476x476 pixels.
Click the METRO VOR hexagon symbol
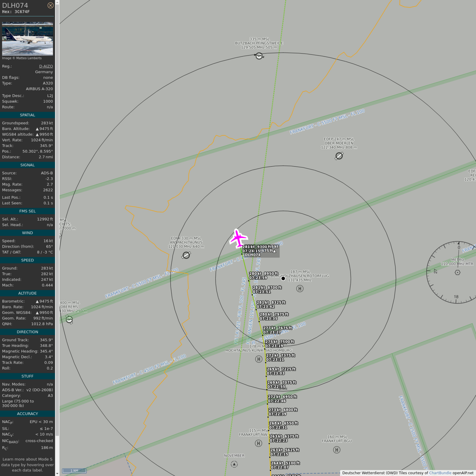(457, 272)
